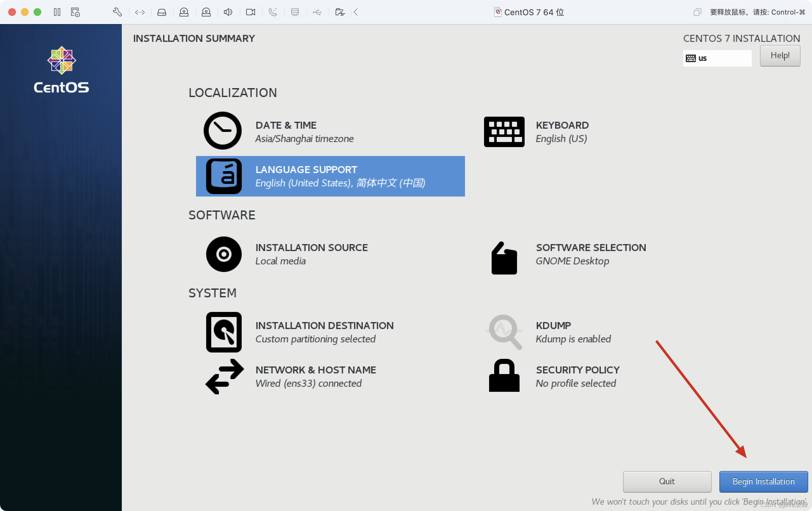Open the Help! button
This screenshot has width=812, height=511.
780,55
